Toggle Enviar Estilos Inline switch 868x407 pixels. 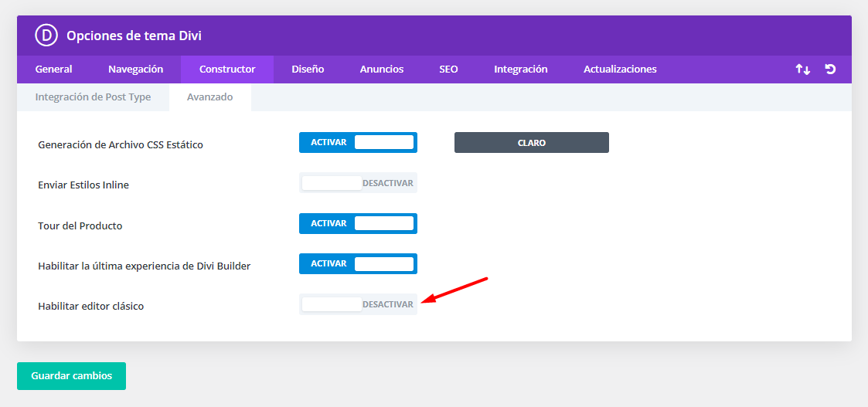point(358,183)
